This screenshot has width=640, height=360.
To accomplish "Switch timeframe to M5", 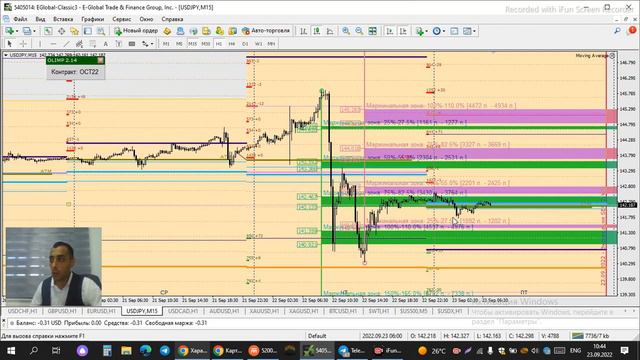I will click(179, 44).
